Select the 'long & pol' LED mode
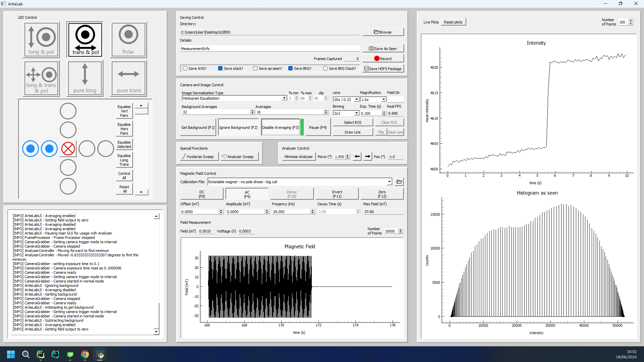The image size is (644, 362). 41,40
